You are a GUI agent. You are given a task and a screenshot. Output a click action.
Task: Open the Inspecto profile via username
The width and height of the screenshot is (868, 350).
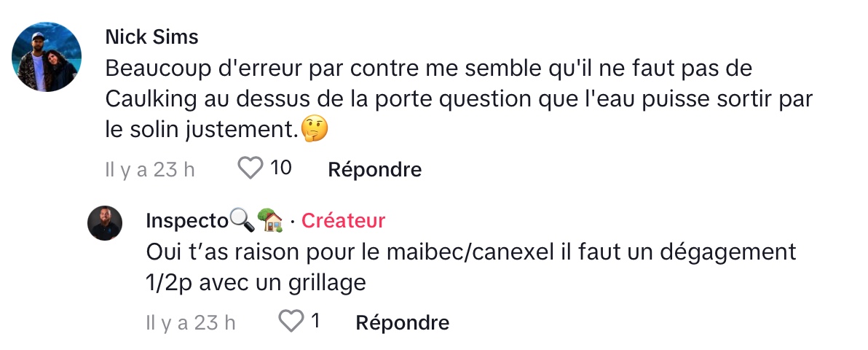(186, 220)
